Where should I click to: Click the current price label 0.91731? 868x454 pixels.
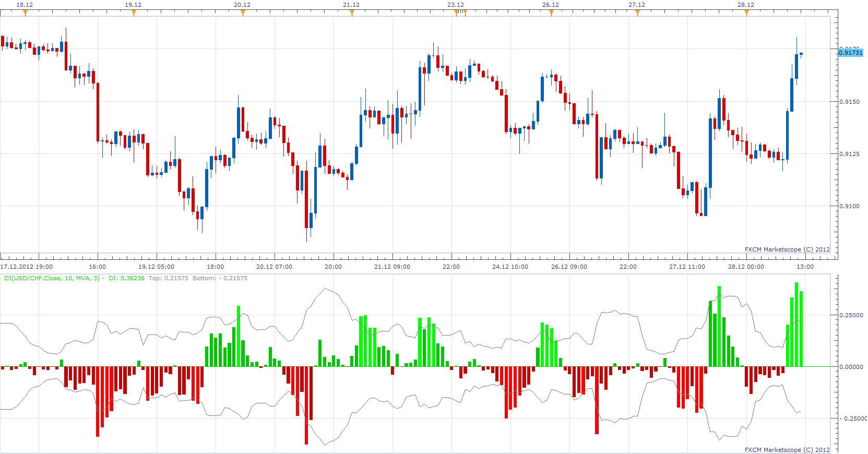tap(851, 53)
